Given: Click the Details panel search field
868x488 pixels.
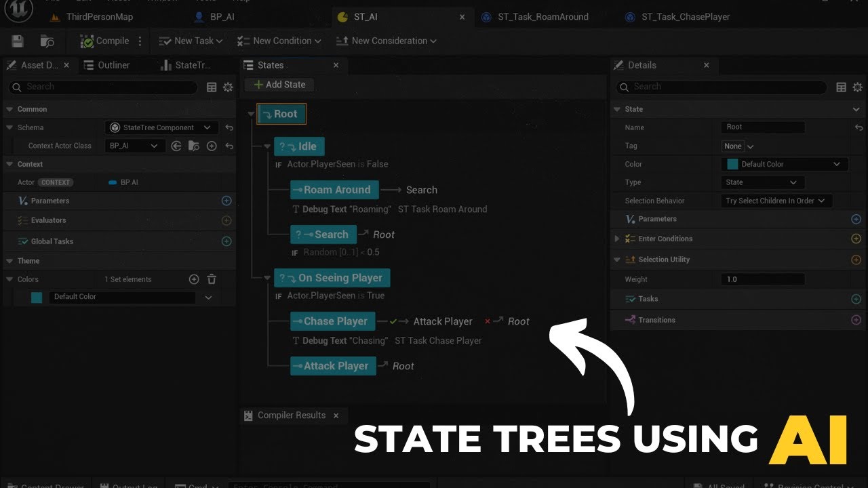Looking at the screenshot, I should [721, 87].
